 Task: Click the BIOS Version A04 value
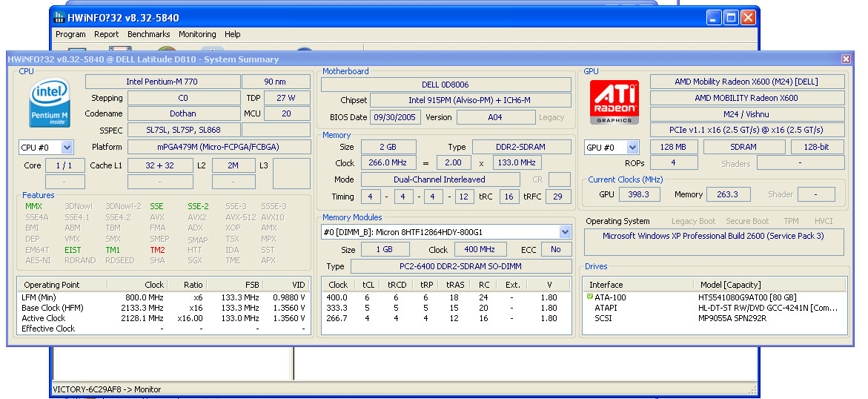(495, 117)
